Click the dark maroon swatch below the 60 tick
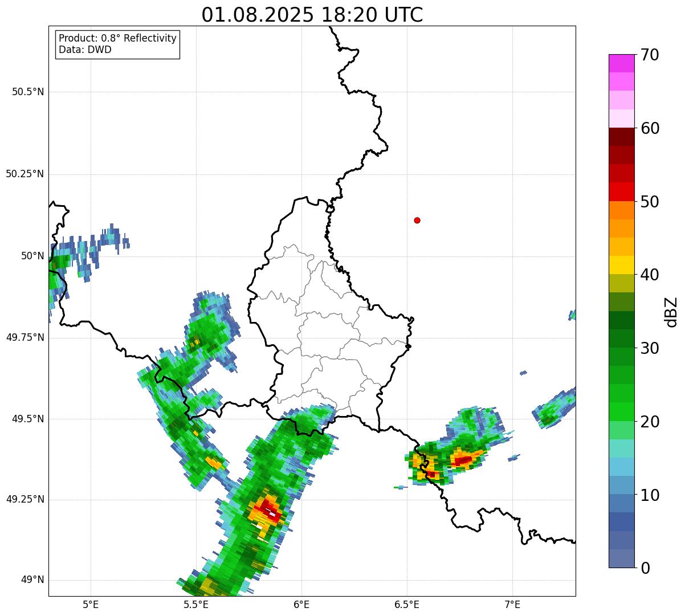The height and width of the screenshot is (616, 685). point(622,137)
